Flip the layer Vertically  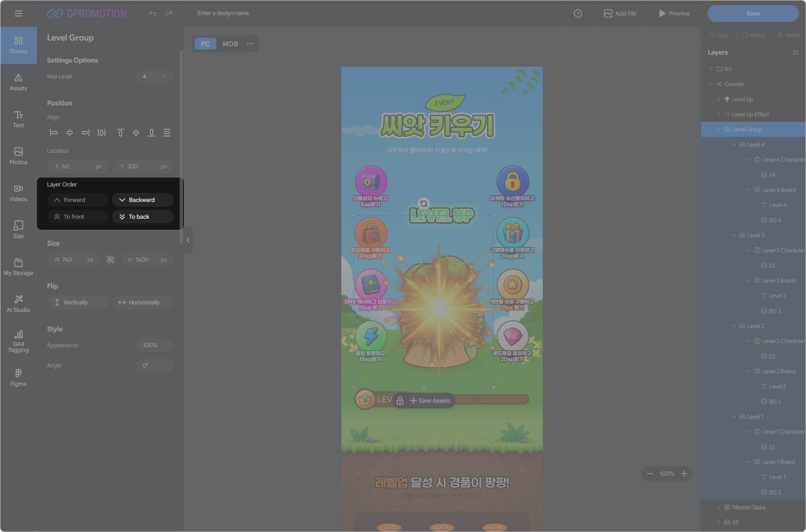[x=78, y=302]
